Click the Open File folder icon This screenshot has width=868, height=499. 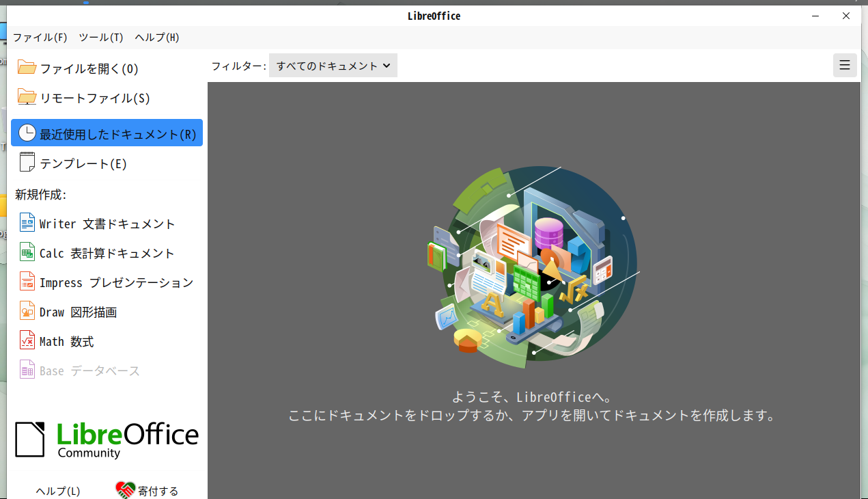point(27,68)
